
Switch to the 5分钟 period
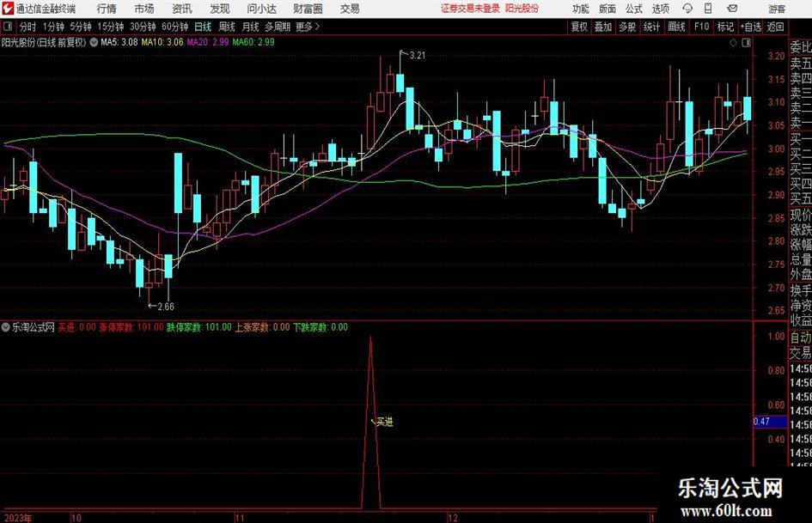point(80,27)
